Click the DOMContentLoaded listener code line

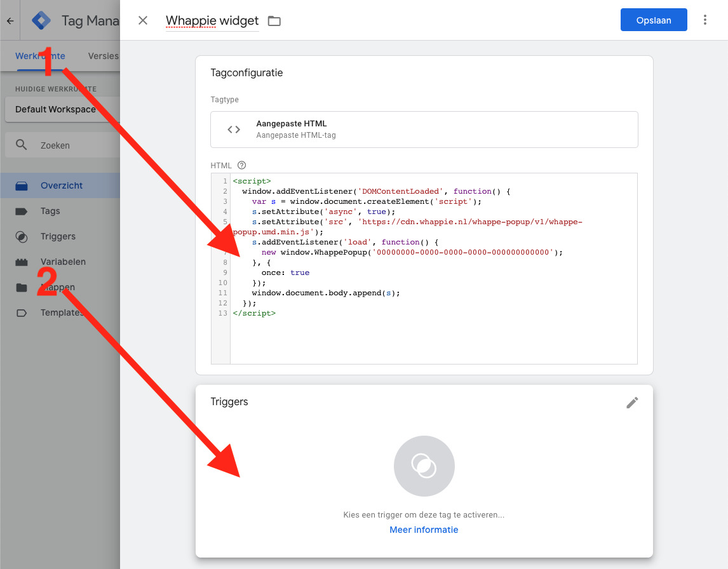coord(376,191)
